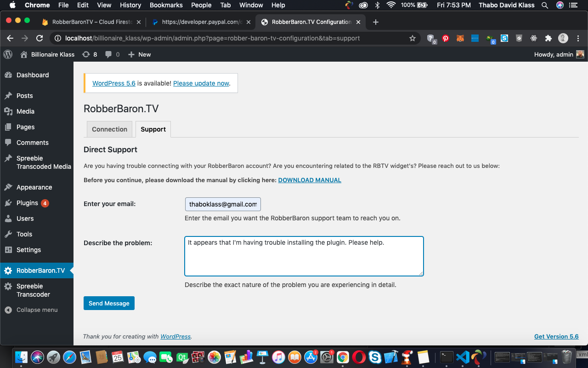Click the DOWNLOAD MANUAL link
Image resolution: width=588 pixels, height=368 pixels.
click(310, 180)
